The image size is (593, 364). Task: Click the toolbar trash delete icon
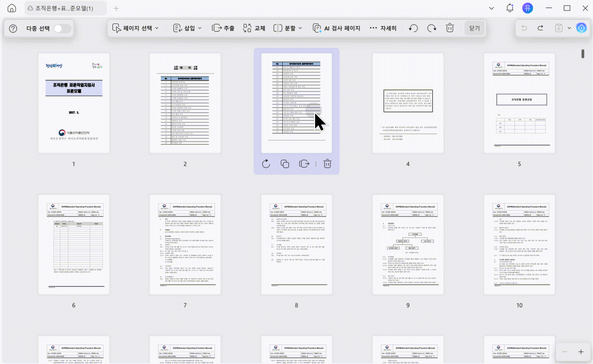point(450,28)
